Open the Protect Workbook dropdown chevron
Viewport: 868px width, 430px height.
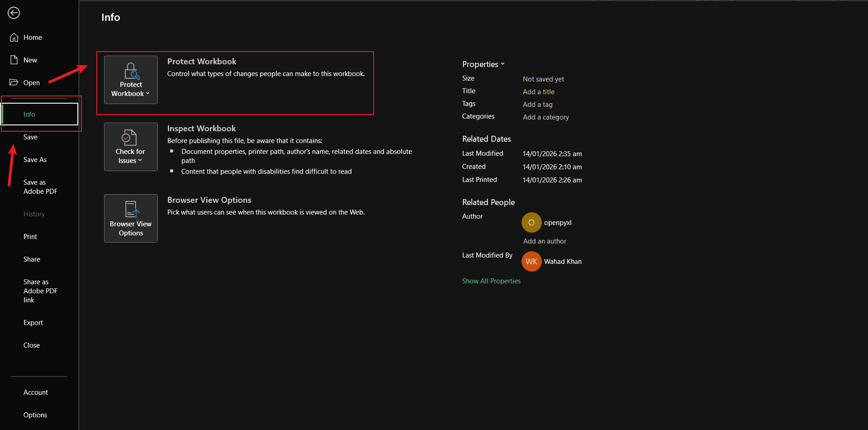pos(147,94)
